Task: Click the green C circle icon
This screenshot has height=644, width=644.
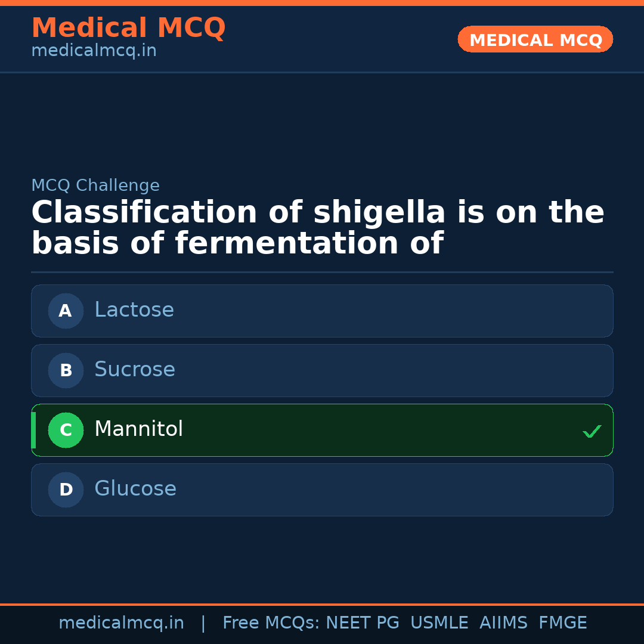Action: (x=66, y=430)
